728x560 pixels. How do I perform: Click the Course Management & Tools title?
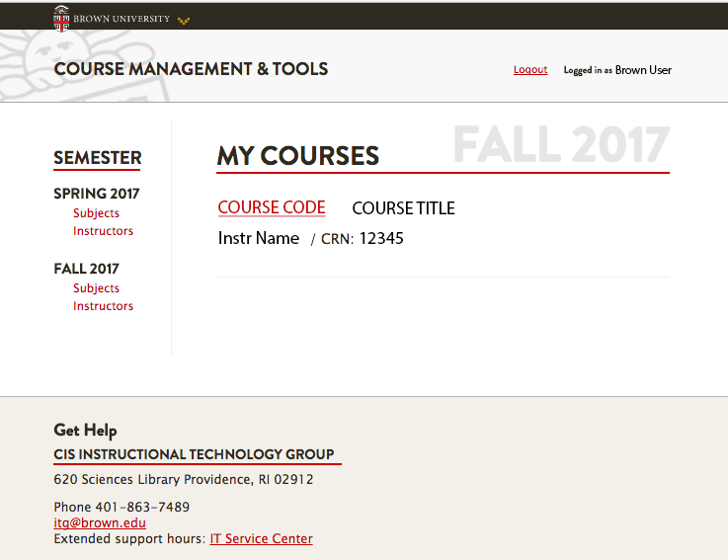(191, 69)
